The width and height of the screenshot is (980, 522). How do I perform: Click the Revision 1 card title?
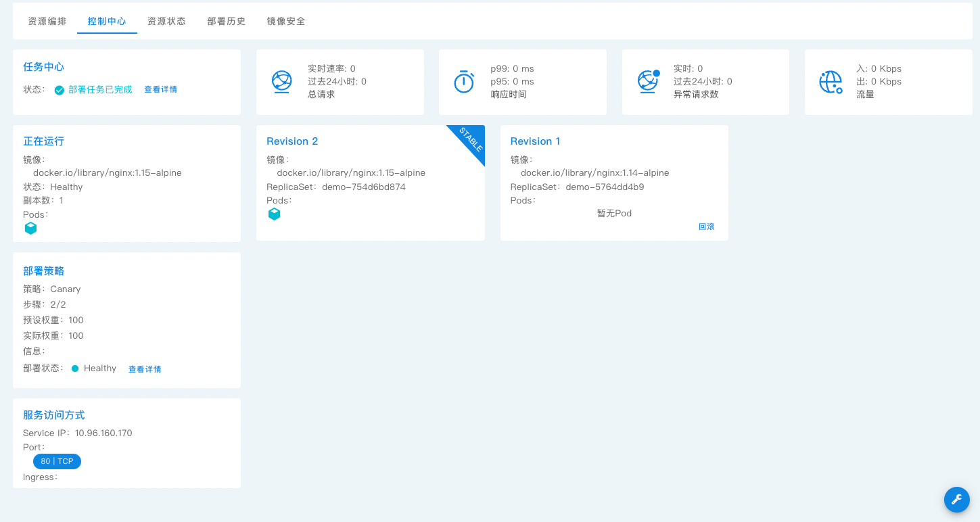pyautogui.click(x=535, y=141)
